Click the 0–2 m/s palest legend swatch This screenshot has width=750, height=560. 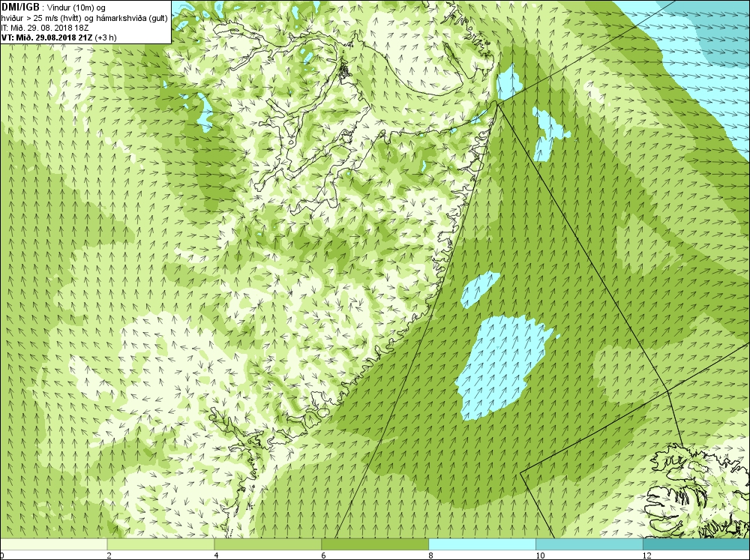click(53, 544)
